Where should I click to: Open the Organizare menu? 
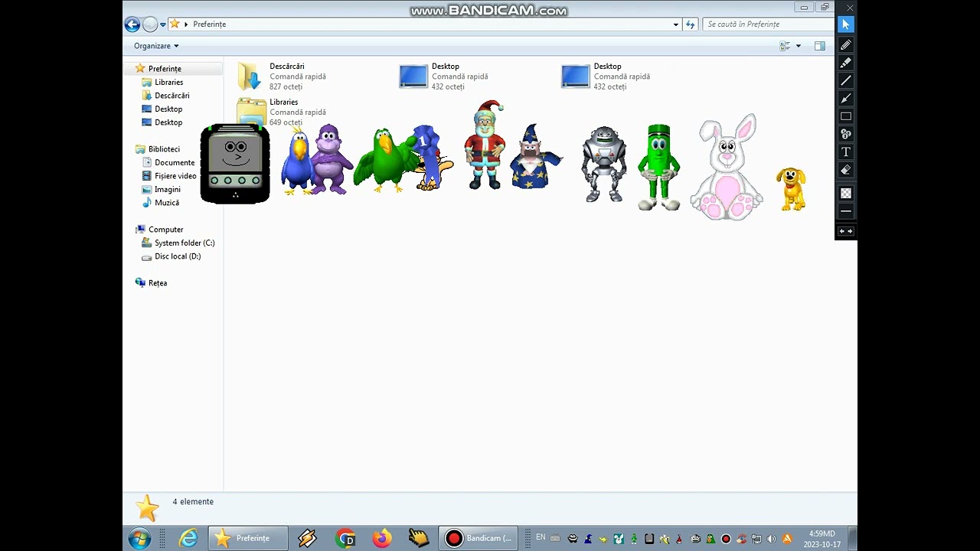(156, 46)
